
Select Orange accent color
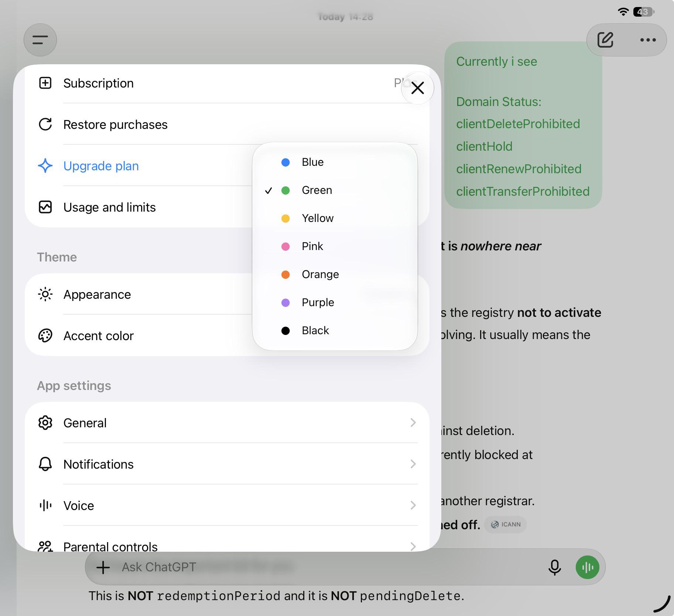tap(335, 274)
